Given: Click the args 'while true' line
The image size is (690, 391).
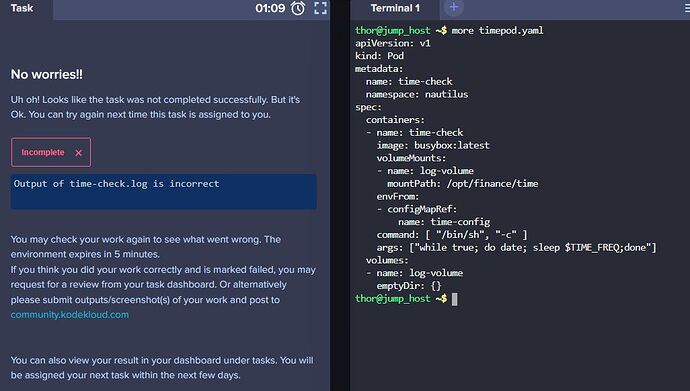Looking at the screenshot, I should click(x=517, y=247).
